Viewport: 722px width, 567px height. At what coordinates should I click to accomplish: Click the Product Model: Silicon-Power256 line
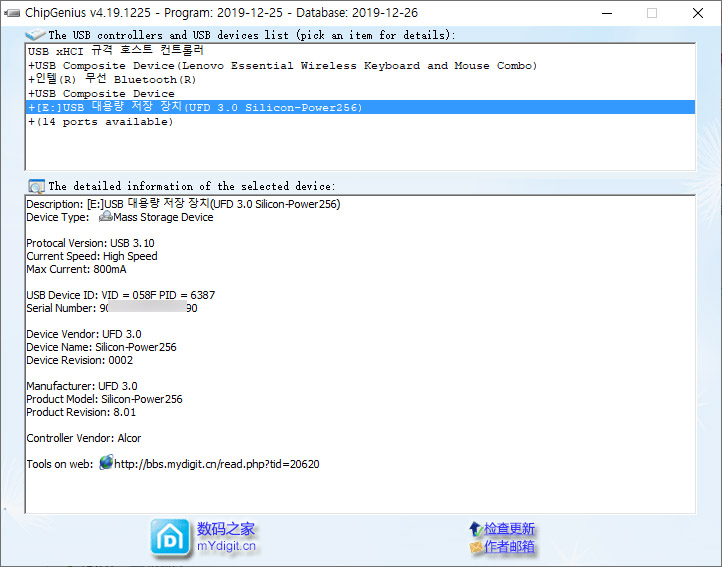point(104,399)
